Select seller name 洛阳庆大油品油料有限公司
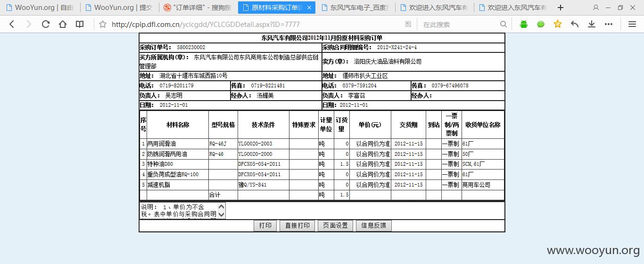The height and width of the screenshot is (264, 644). tap(388, 61)
